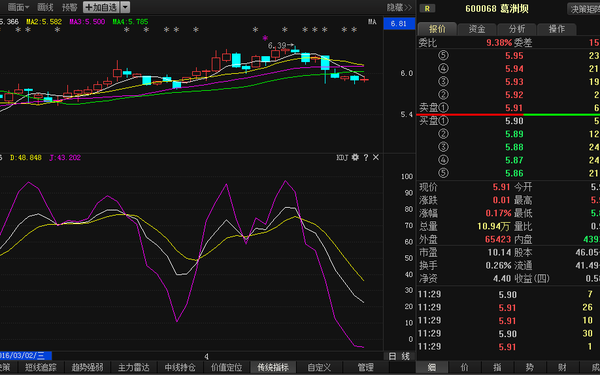The width and height of the screenshot is (600, 375).
Task: Click 隐藏 to hide the side panel
Action: [x=399, y=7]
